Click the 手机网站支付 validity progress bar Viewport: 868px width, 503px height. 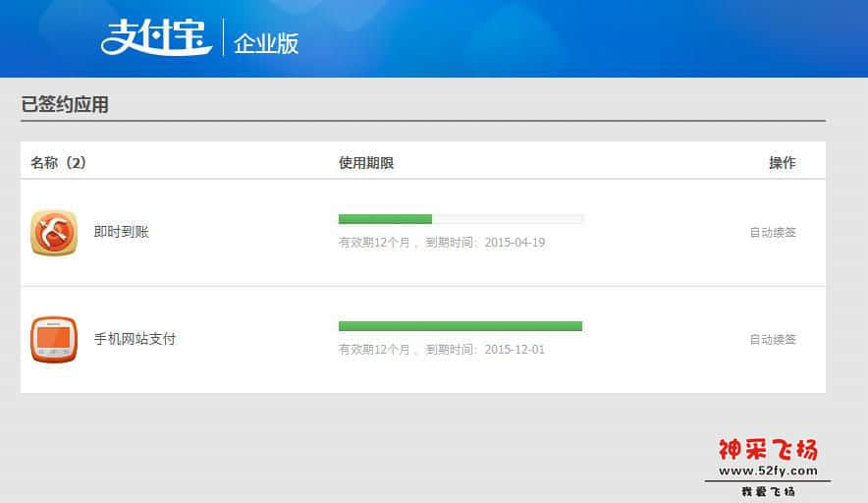click(x=461, y=326)
